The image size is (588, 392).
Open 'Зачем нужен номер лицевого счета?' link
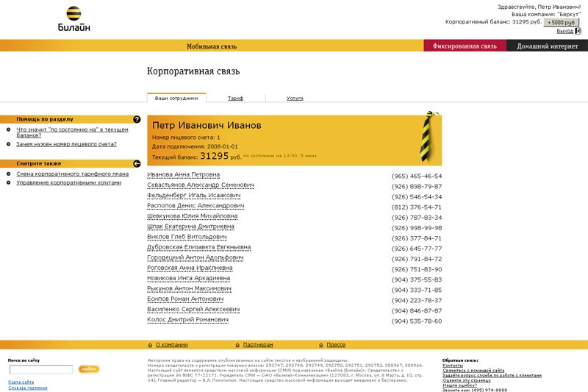pyautogui.click(x=66, y=144)
